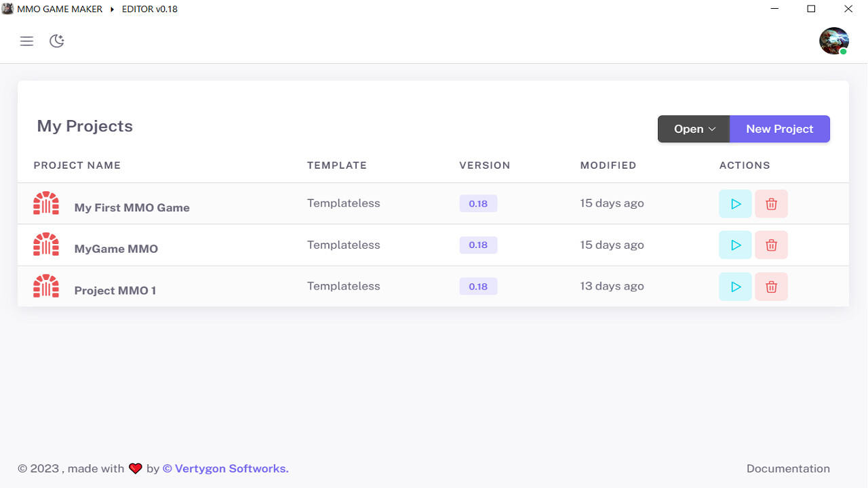Select the play icon next to MyGame MMO
This screenshot has height=488, width=868.
pos(735,245)
